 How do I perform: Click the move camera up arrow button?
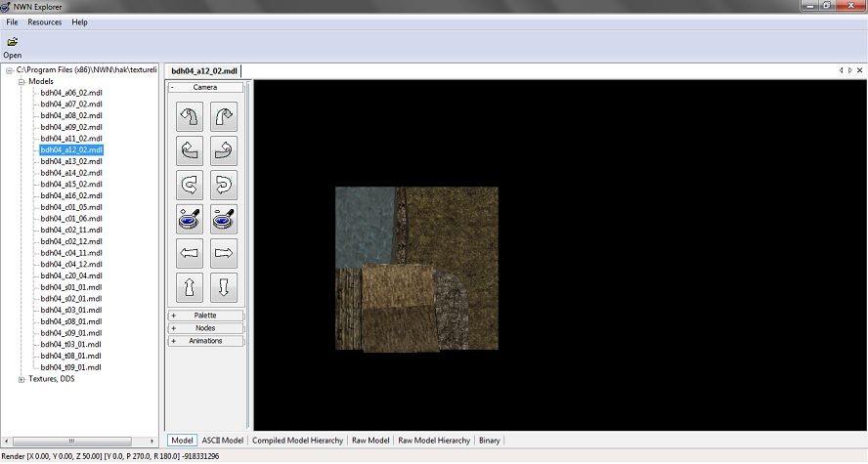tap(190, 288)
